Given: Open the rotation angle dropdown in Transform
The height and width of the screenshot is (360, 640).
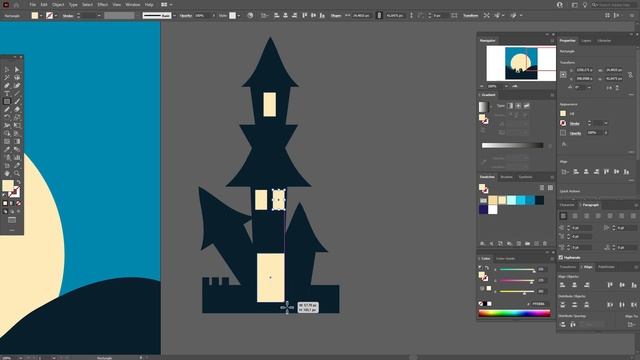Looking at the screenshot, I should (589, 87).
